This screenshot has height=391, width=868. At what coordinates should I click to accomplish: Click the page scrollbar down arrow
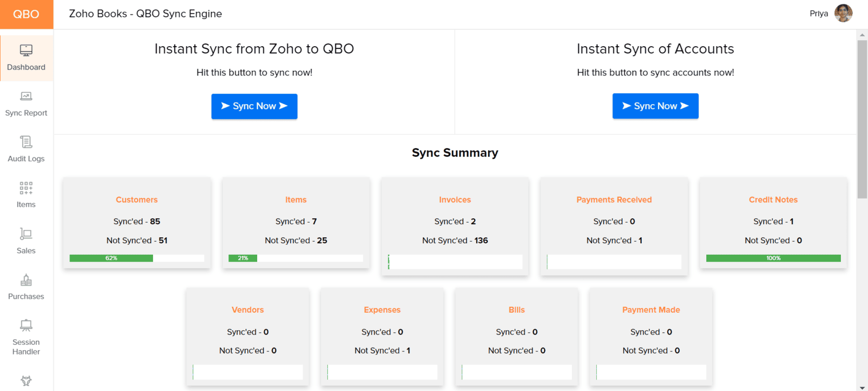pyautogui.click(x=863, y=387)
